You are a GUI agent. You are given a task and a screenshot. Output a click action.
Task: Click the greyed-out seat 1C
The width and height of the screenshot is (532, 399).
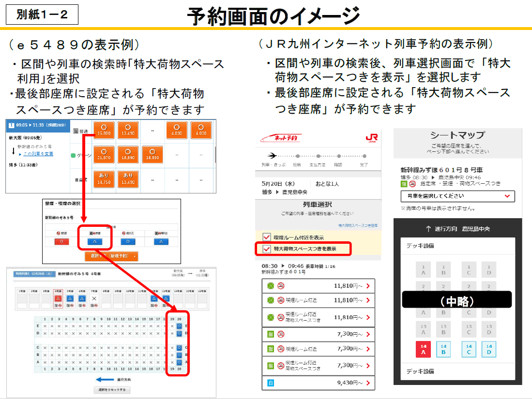(x=469, y=270)
